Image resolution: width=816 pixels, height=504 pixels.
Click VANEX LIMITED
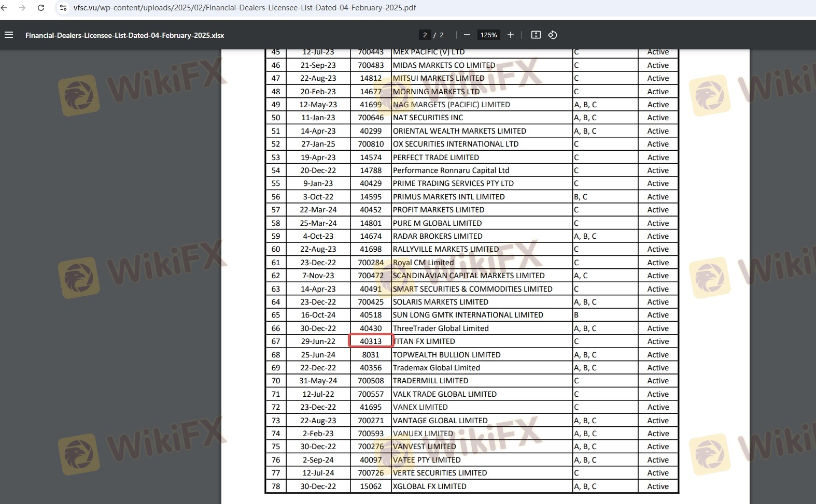tap(420, 407)
